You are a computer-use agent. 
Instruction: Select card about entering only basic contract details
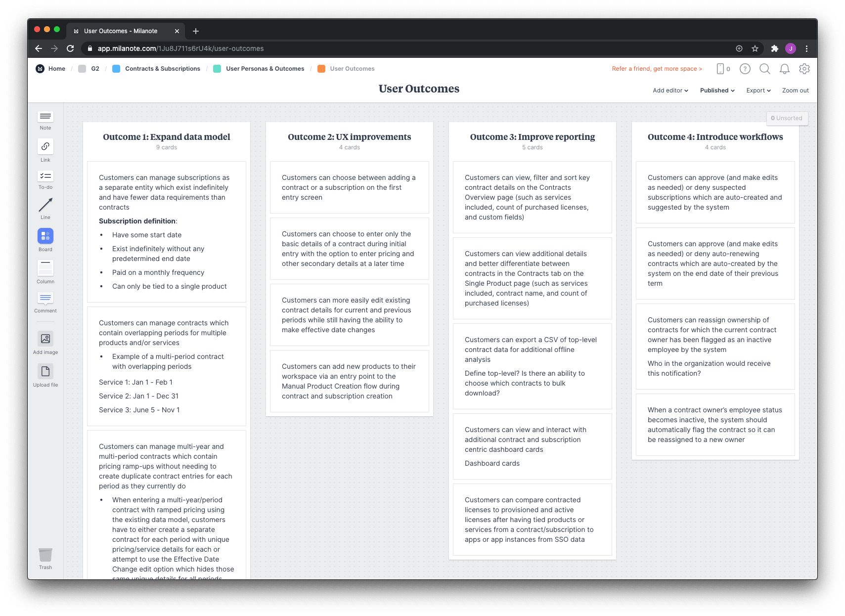click(x=350, y=249)
